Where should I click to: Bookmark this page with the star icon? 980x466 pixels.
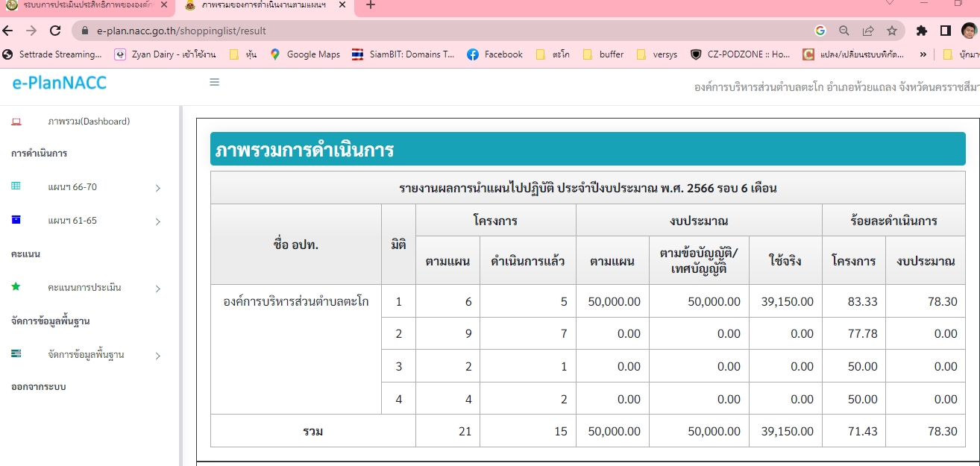click(891, 31)
